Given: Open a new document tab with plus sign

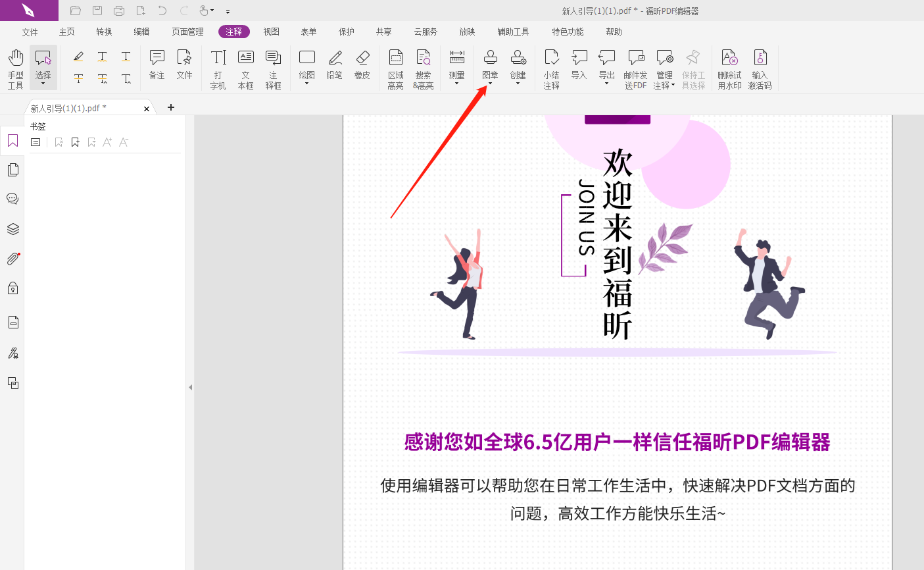Looking at the screenshot, I should [170, 107].
